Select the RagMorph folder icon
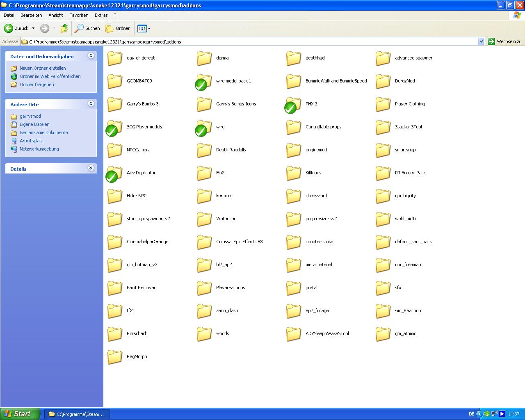 pyautogui.click(x=114, y=357)
